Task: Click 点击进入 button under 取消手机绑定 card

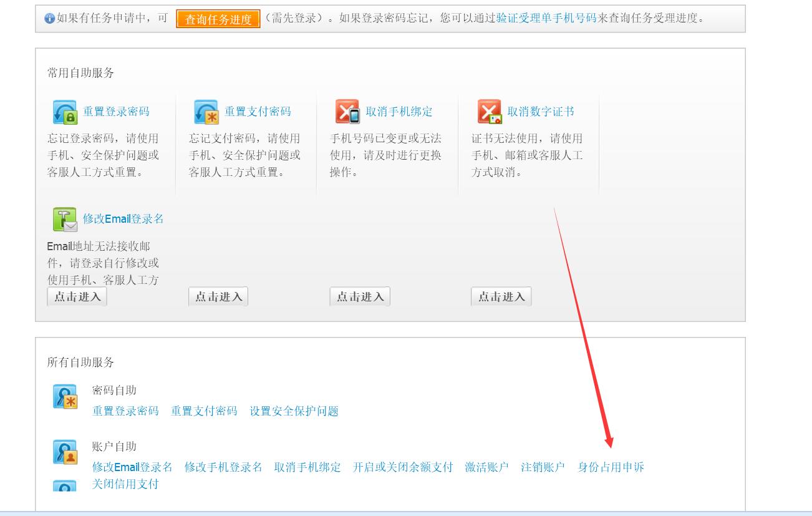Action: coord(360,296)
